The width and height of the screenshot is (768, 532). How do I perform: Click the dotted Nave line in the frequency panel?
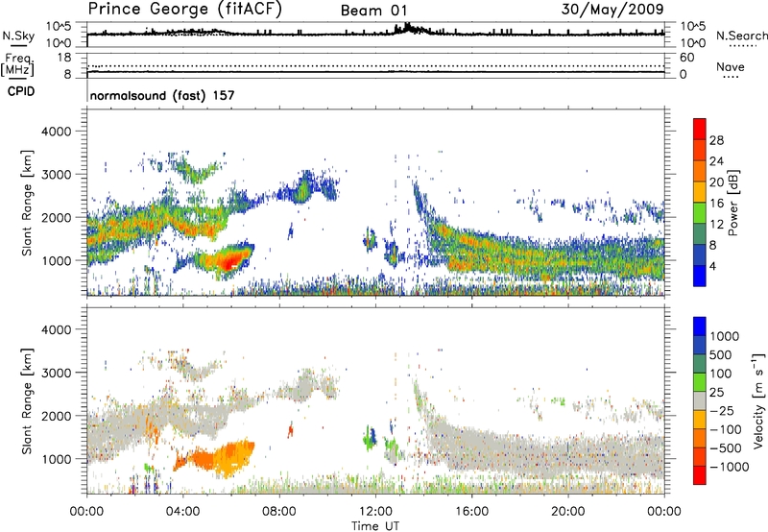pos(375,66)
